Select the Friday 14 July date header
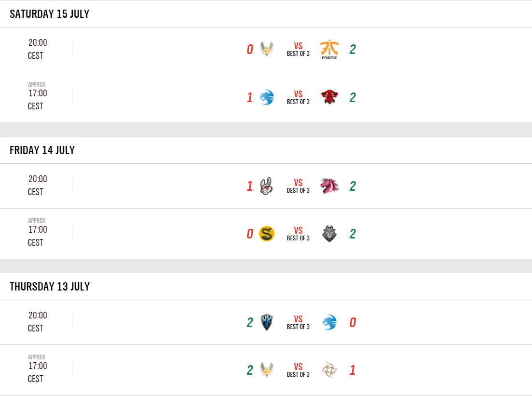This screenshot has height=396, width=532. pyautogui.click(x=42, y=150)
